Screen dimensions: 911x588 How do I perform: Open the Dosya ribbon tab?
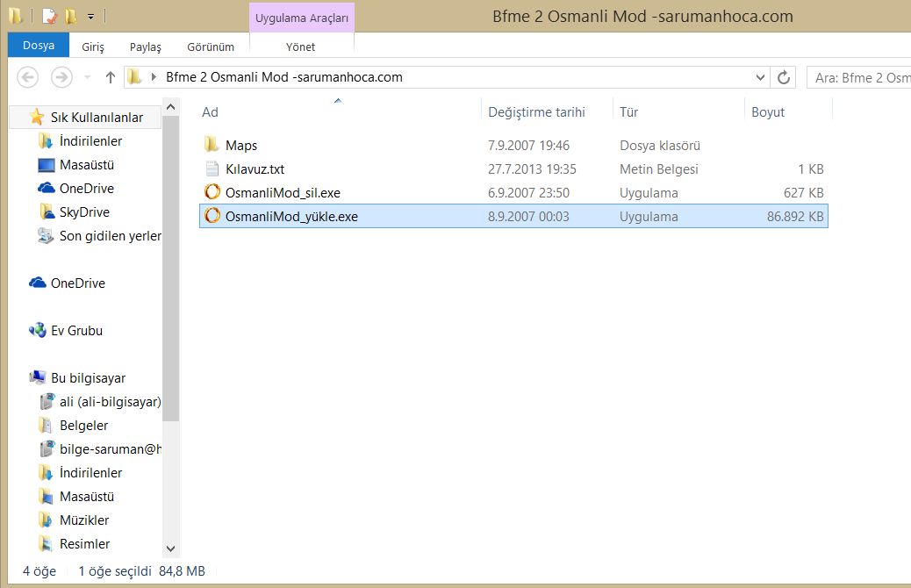click(x=39, y=46)
